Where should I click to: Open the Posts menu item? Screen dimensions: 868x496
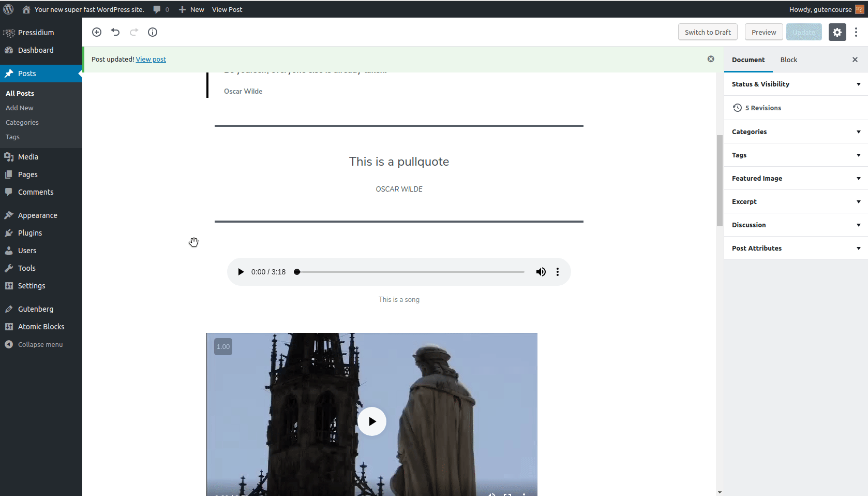point(41,74)
